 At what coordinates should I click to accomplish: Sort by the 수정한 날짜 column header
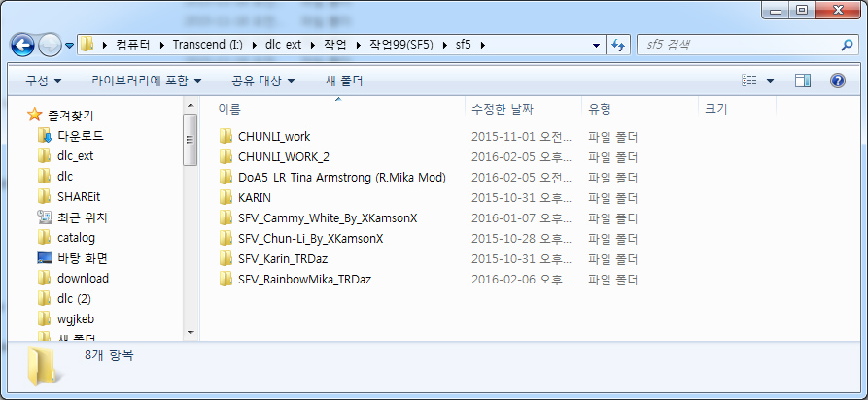coord(502,109)
